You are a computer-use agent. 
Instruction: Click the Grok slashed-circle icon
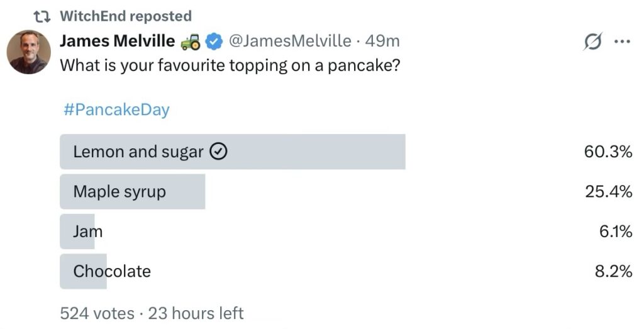pyautogui.click(x=592, y=42)
